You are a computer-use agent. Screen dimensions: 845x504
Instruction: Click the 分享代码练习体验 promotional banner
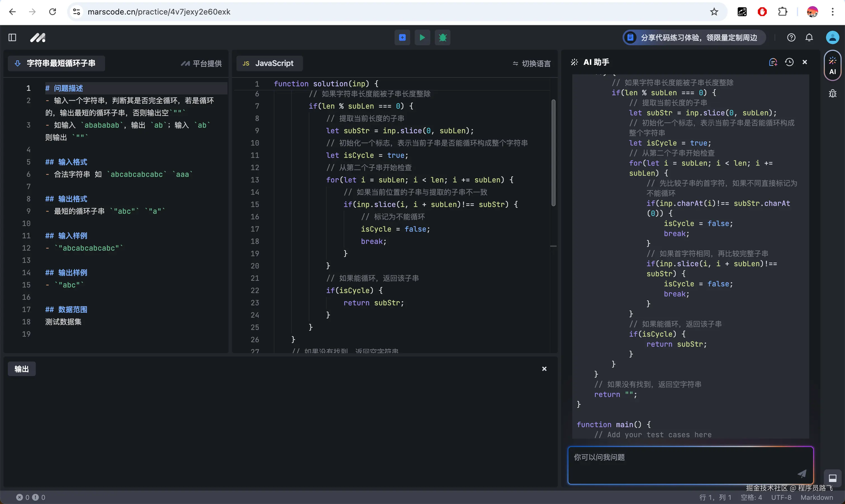[694, 37]
